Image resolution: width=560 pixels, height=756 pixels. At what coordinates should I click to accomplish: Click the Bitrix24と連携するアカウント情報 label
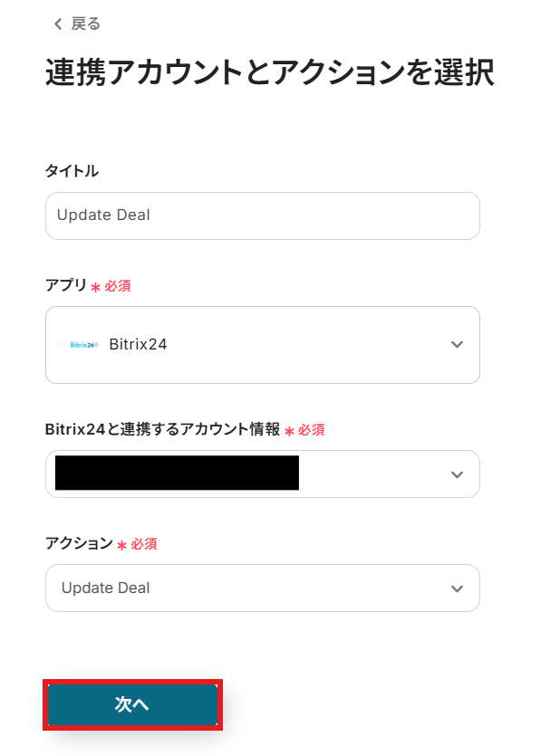click(x=162, y=430)
